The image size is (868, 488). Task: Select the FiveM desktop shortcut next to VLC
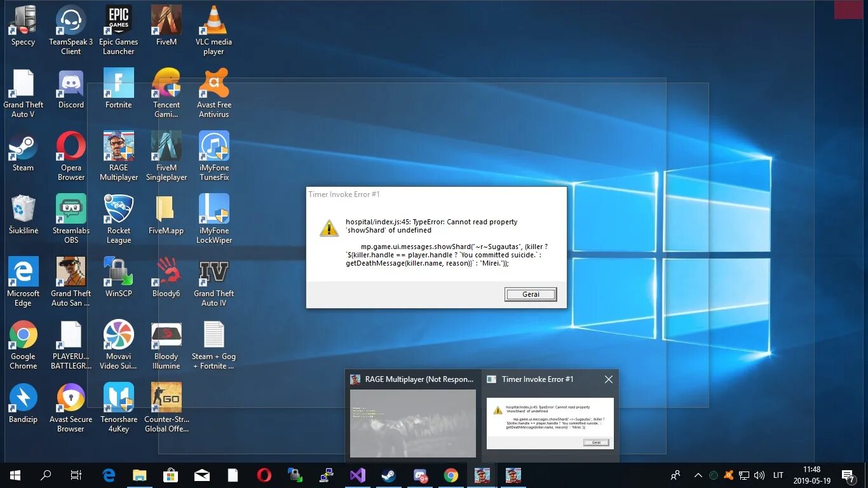(x=166, y=26)
